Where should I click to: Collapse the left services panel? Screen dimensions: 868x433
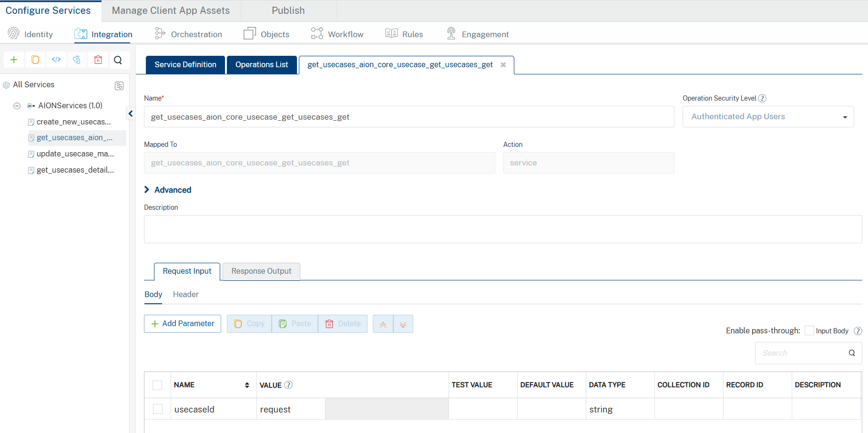pos(131,113)
